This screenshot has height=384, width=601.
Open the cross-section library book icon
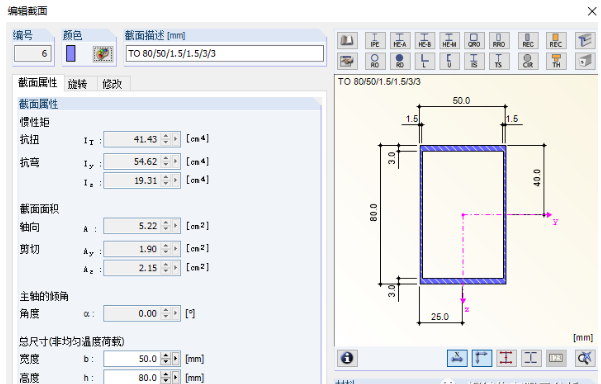(347, 40)
